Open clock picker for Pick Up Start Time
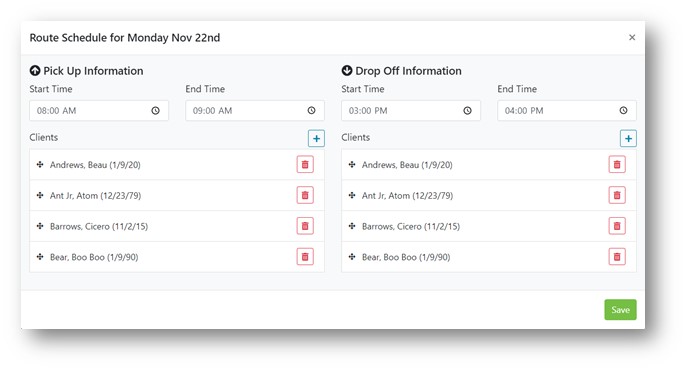The height and width of the screenshot is (371, 687). 156,111
